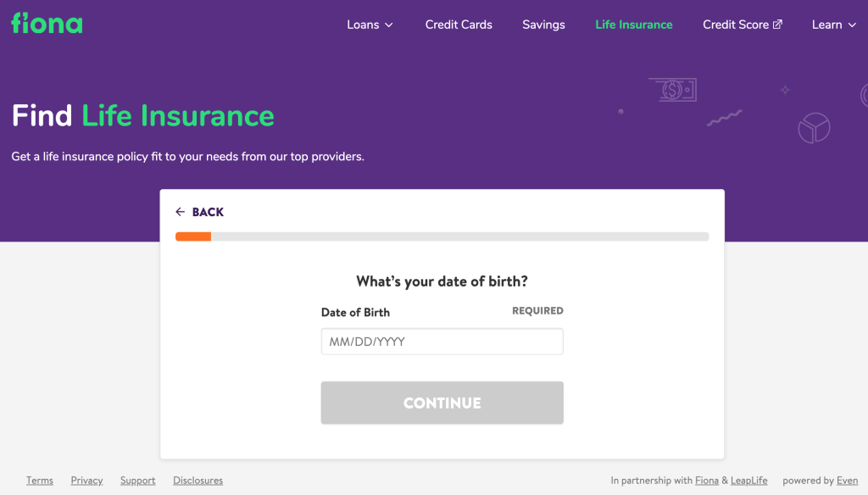Click the sparkle star decoration
This screenshot has width=868, height=495.
785,90
